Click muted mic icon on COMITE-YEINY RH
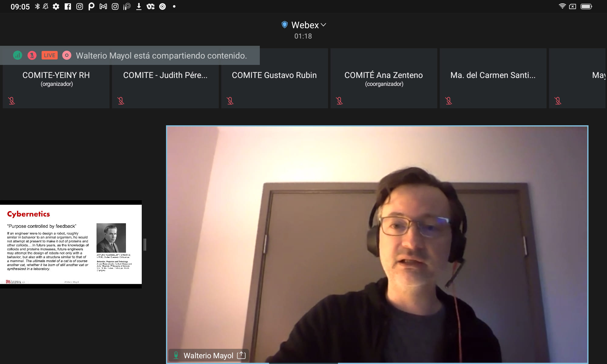This screenshot has height=364, width=607. tap(12, 101)
